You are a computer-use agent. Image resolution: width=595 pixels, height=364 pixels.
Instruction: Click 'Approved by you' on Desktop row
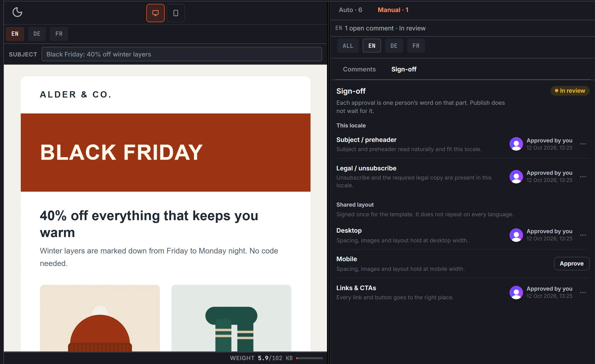(549, 231)
